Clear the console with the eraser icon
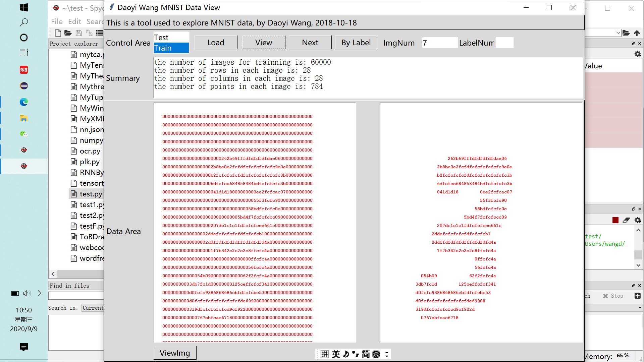644x362 pixels. 627,220
